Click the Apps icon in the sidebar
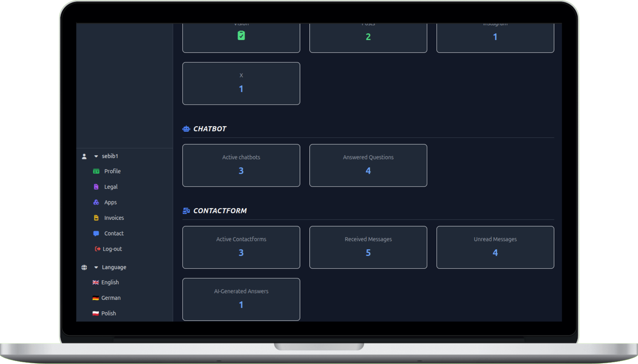Viewport: 638px width, 364px height. [x=97, y=202]
